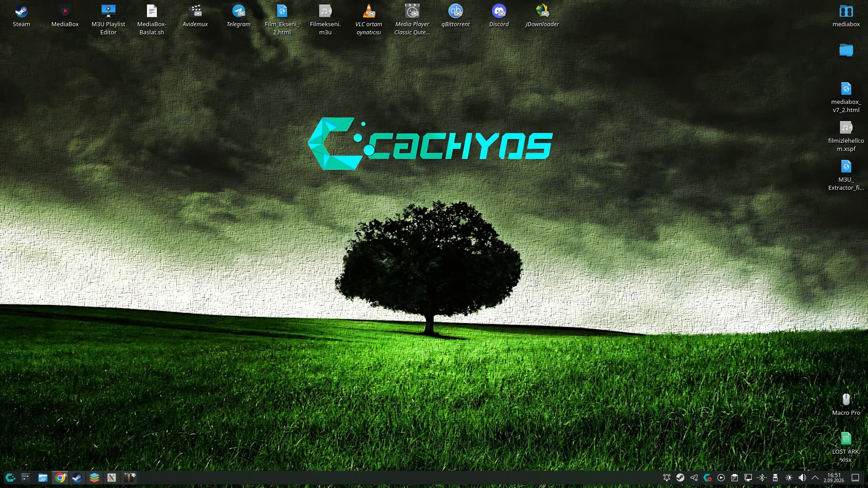This screenshot has height=488, width=868.
Task: Switch to Google Chrome in the taskbar
Action: click(60, 478)
